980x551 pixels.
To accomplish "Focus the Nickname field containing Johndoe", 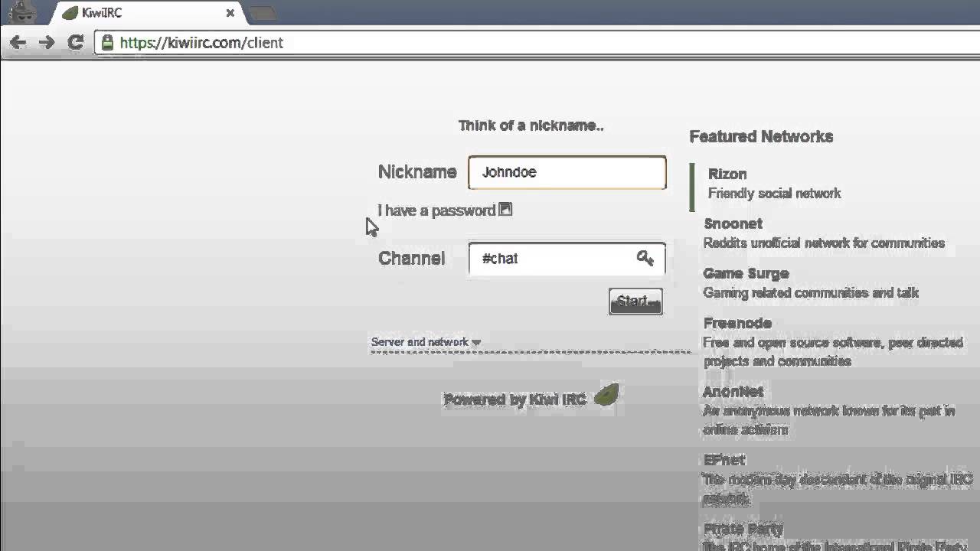I will click(567, 172).
